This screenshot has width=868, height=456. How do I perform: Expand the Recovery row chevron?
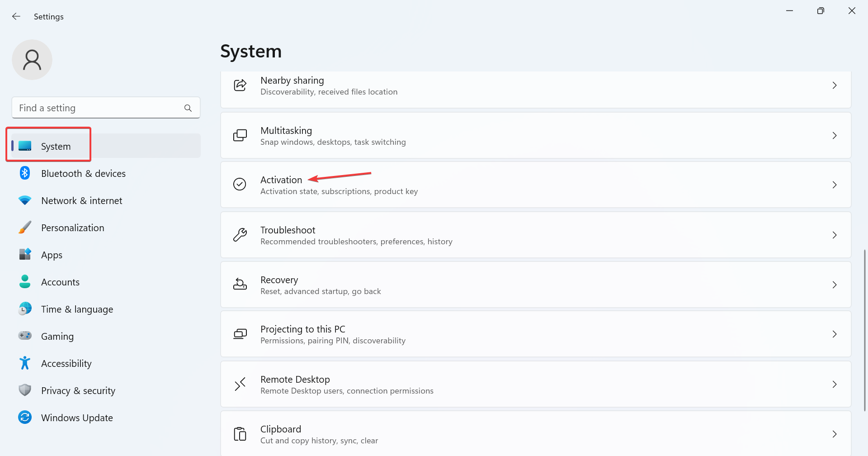click(834, 285)
